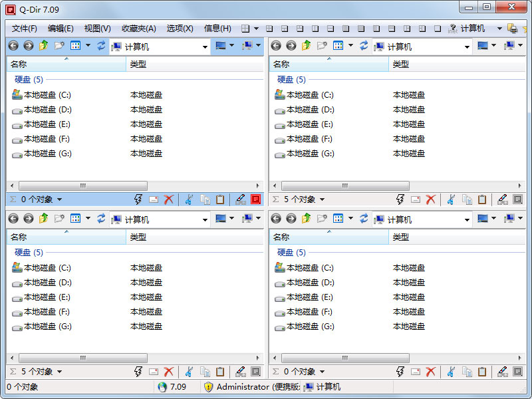Screen dimensions: 532x399
Task: Go forward in the top-left pane
Action: [x=29, y=45]
